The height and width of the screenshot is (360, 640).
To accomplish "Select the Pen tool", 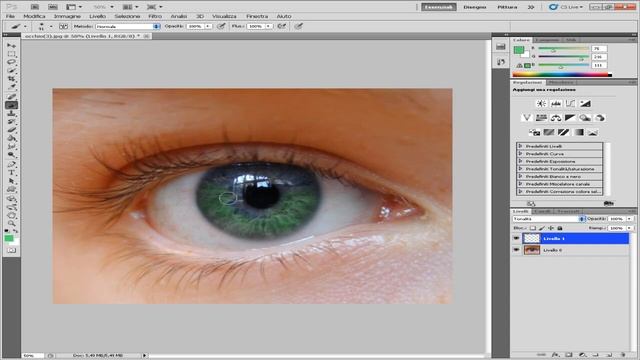I will 11,164.
